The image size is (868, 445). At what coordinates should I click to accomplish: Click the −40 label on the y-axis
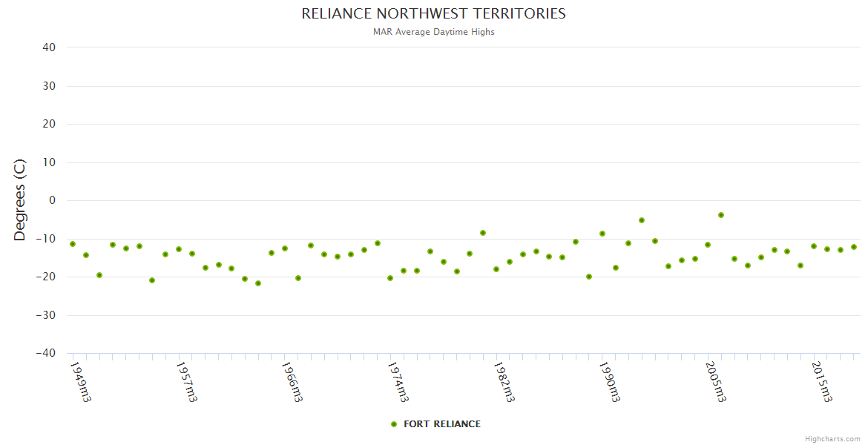(45, 353)
